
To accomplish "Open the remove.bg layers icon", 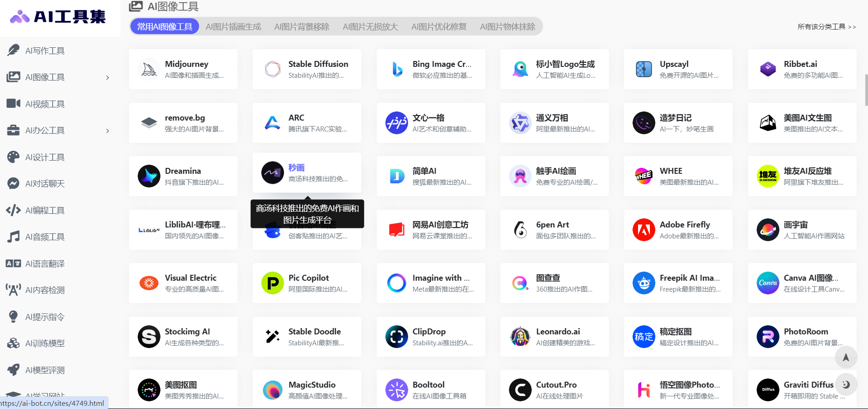I will pyautogui.click(x=149, y=123).
